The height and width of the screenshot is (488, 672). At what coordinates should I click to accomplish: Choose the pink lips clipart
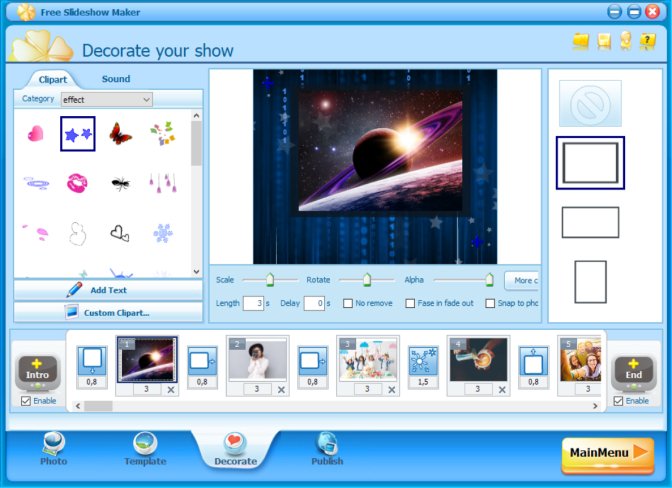77,182
